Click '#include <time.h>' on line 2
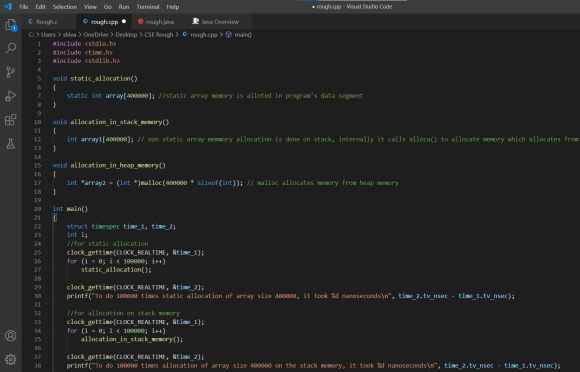 (82, 53)
